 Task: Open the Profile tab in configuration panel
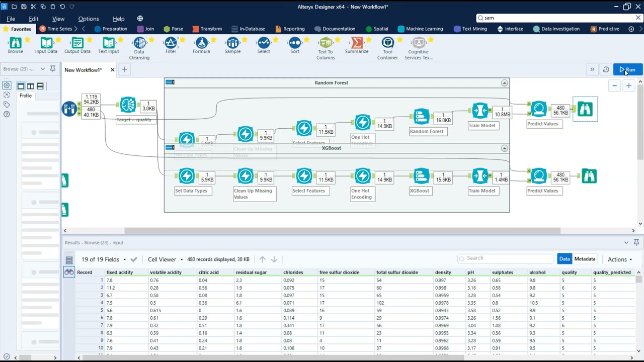tap(26, 96)
